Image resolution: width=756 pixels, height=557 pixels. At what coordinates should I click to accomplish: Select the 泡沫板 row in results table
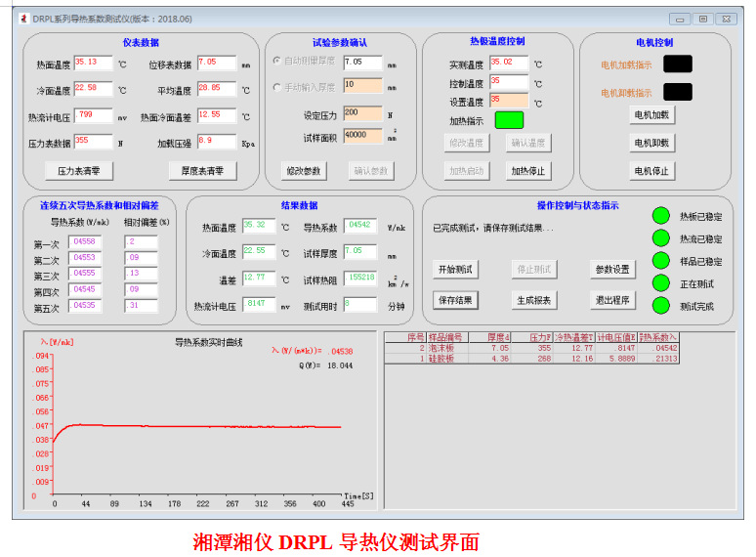coord(531,348)
